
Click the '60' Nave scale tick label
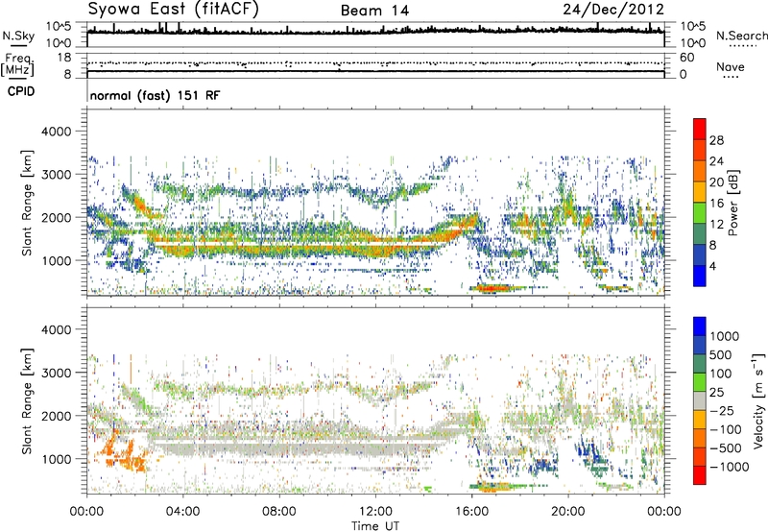point(686,58)
